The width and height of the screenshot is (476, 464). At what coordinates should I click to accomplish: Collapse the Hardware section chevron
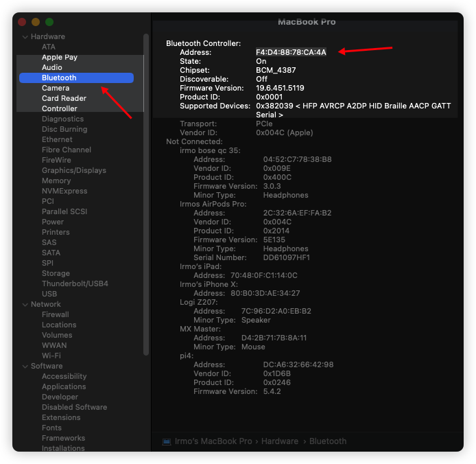tap(25, 37)
